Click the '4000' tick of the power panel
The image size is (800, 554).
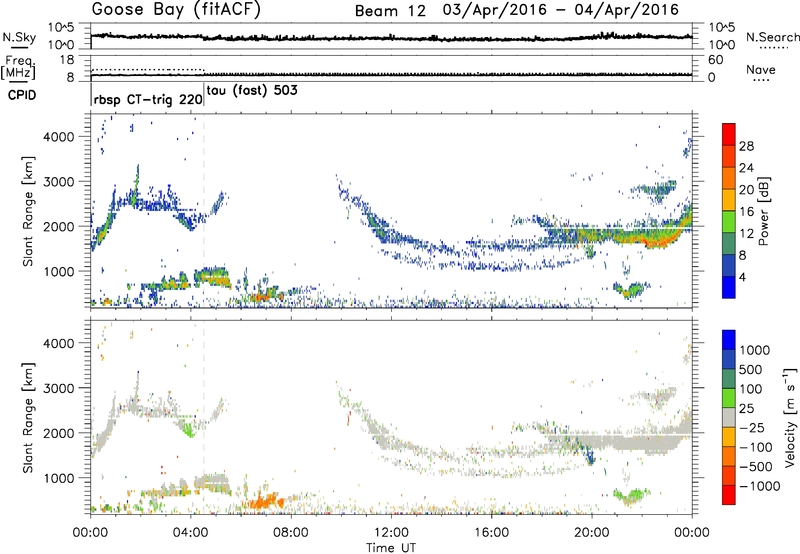click(x=60, y=137)
